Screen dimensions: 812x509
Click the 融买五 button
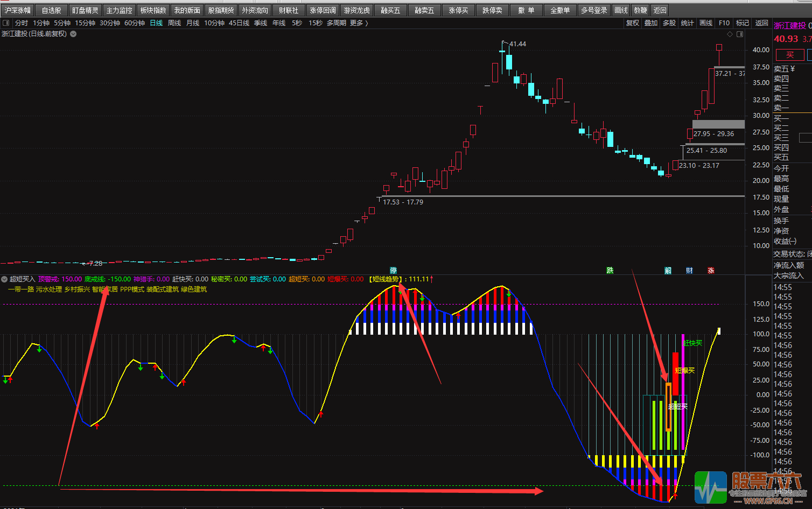[390, 10]
